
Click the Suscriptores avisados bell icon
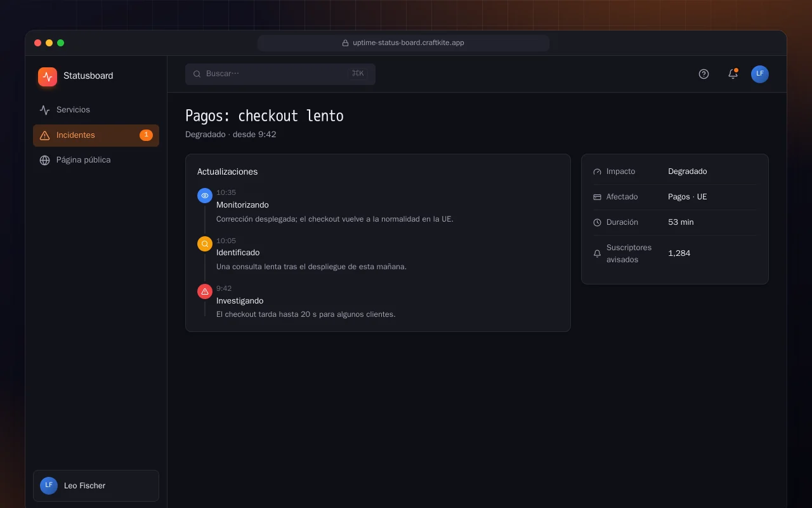point(597,253)
